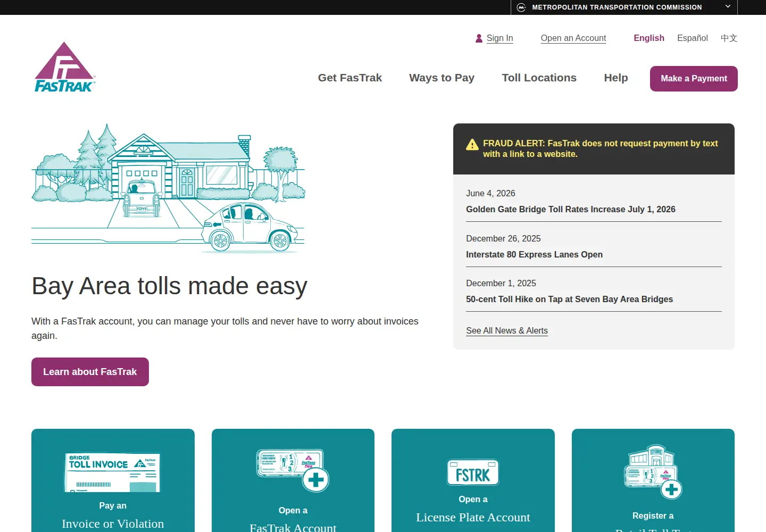Click the June 4, 2026 date text
Screen dimensions: 766x532
pyautogui.click(x=490, y=194)
